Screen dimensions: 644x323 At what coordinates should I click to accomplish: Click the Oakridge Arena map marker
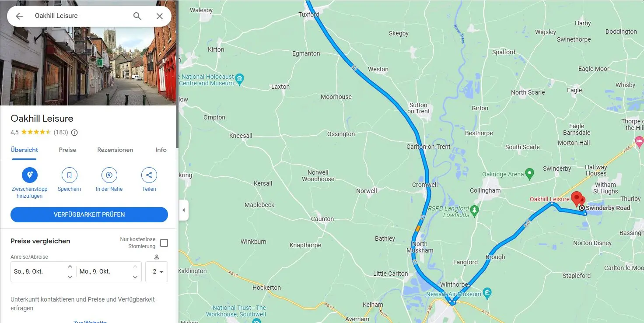click(530, 174)
